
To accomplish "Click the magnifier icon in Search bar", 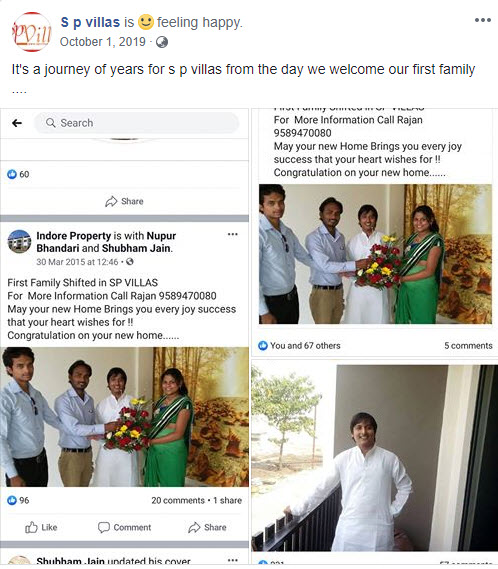I will pos(50,123).
